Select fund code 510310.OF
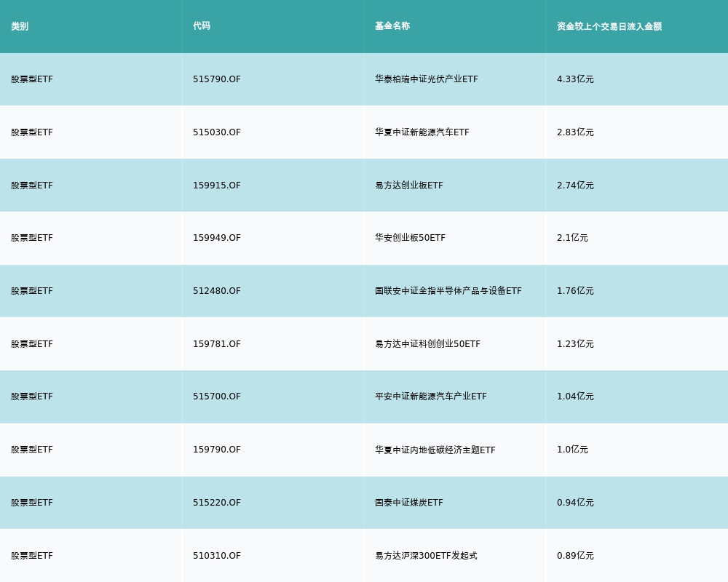This screenshot has width=728, height=582. pos(217,556)
